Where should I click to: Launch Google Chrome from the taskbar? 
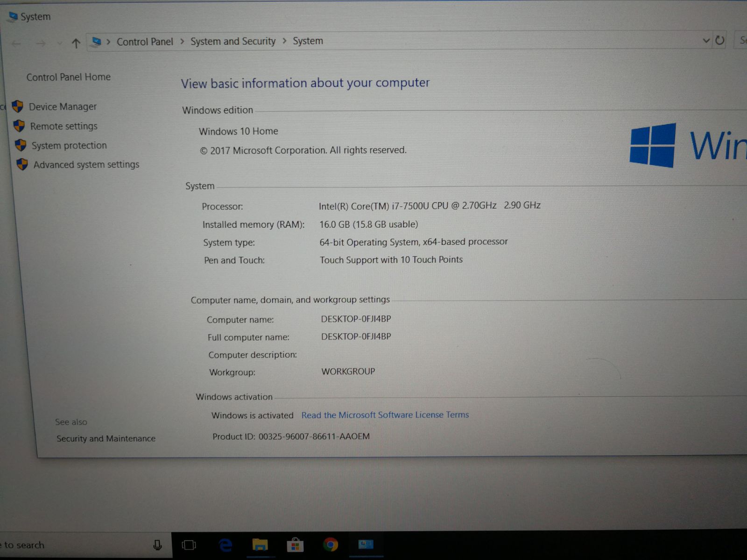click(x=331, y=545)
